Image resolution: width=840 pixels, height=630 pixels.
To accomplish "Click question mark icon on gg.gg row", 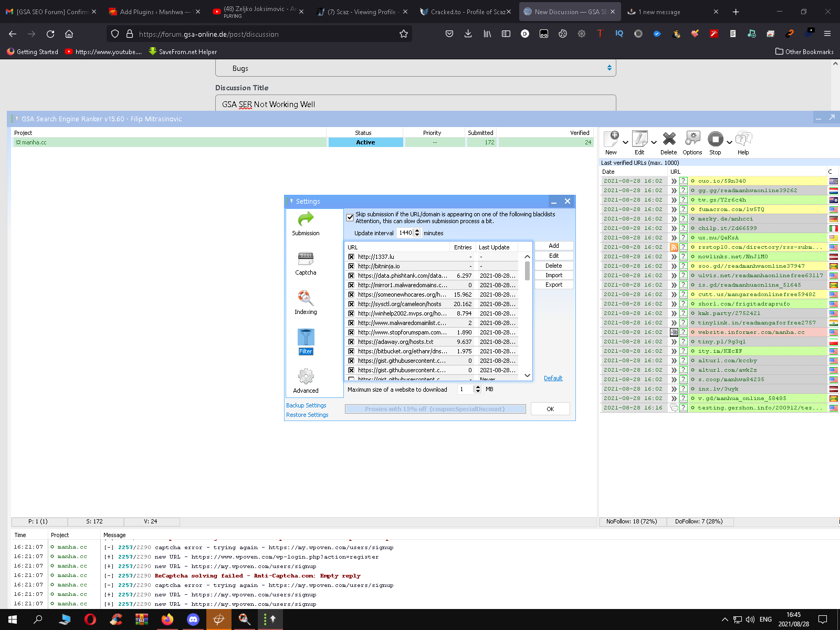I will [684, 191].
